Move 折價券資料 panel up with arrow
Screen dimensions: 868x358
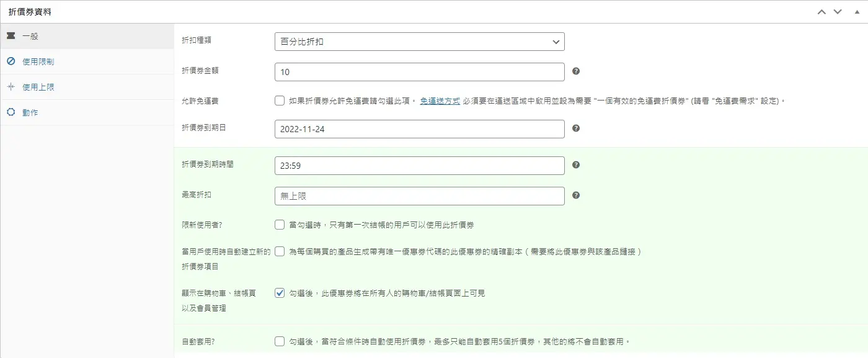click(821, 12)
